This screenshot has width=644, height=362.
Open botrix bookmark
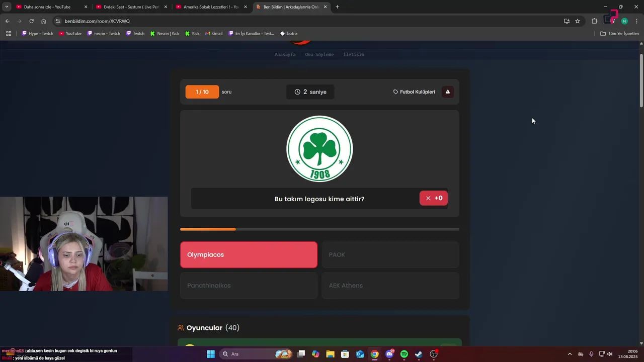tap(289, 34)
